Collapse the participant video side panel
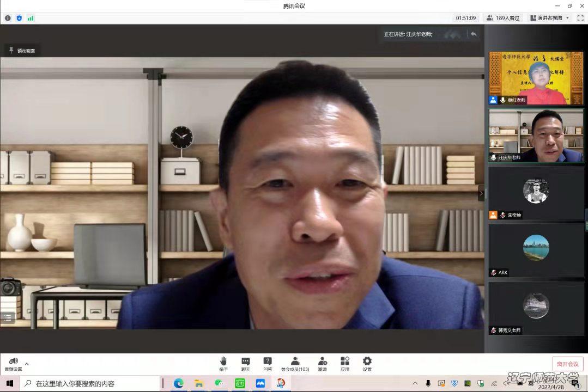 pyautogui.click(x=481, y=193)
